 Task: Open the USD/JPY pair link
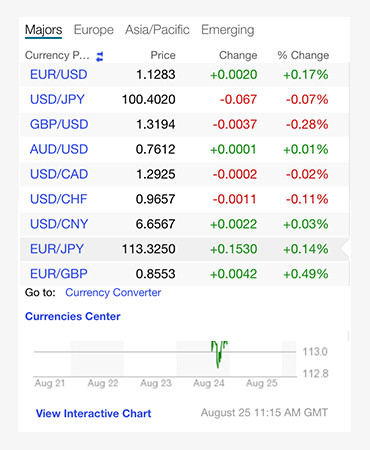tap(57, 99)
